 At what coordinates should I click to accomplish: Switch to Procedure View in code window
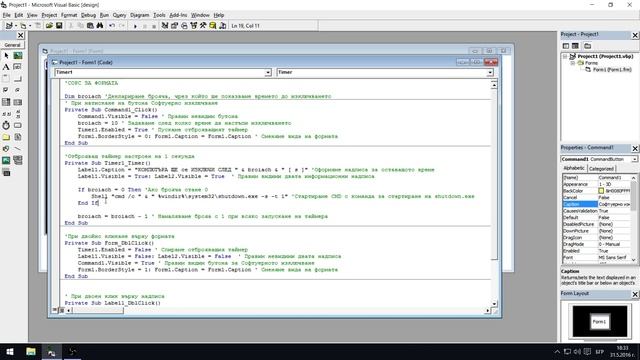pos(55,310)
